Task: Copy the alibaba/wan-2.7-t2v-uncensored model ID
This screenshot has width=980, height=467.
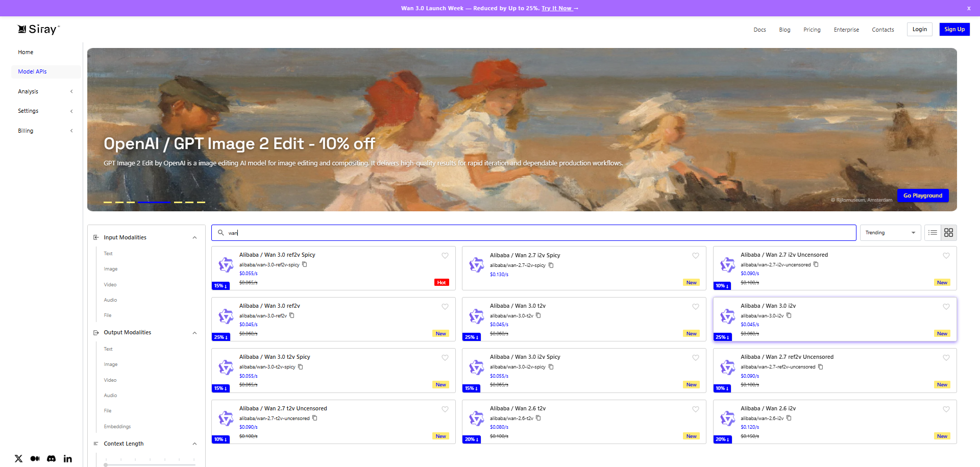Action: (315, 418)
